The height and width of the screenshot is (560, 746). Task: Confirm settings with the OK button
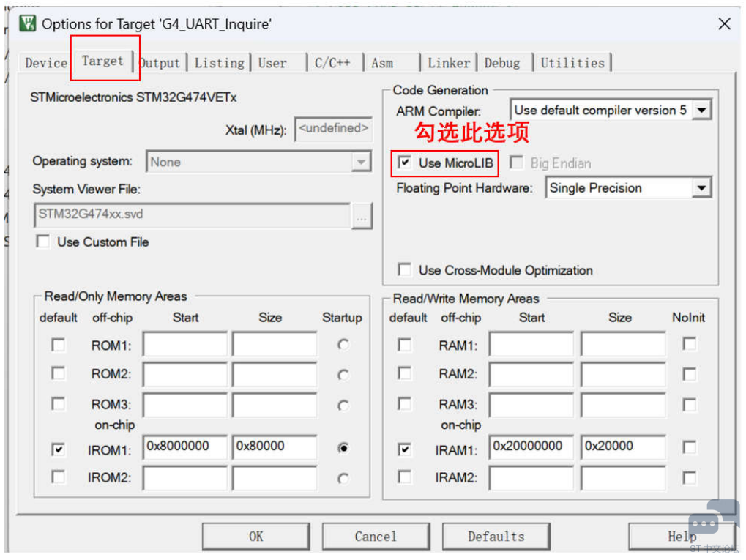pyautogui.click(x=256, y=537)
